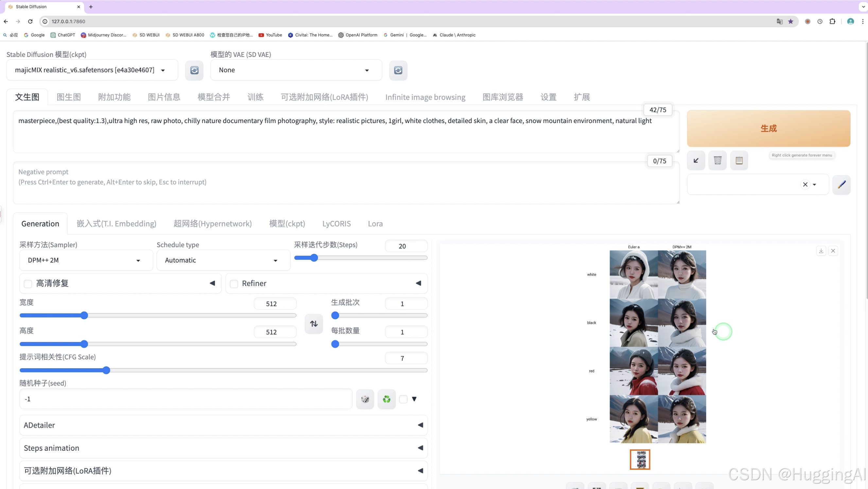Refresh the Stable Diffusion checkpoint list
The height and width of the screenshot is (489, 868).
(194, 70)
